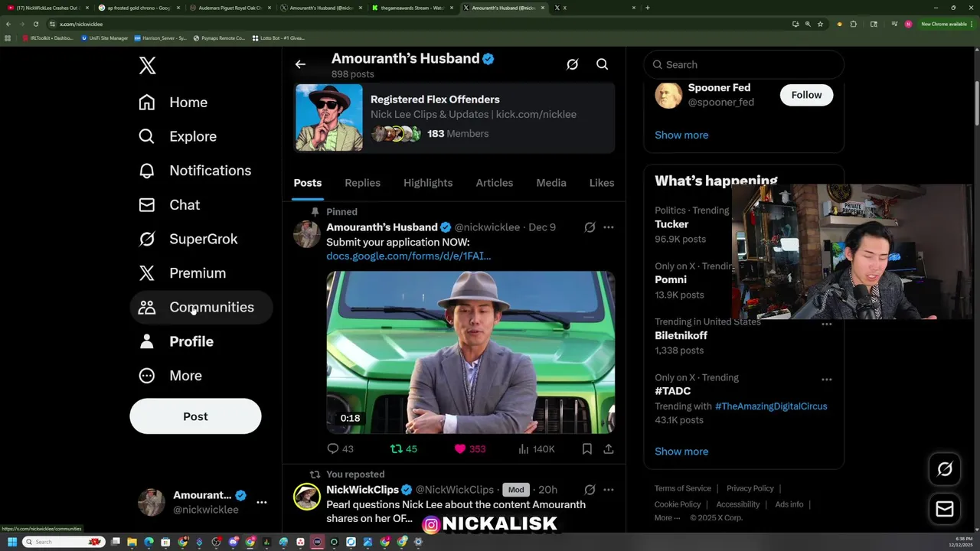Switch to the Articles tab
This screenshot has width=980, height=551.
(x=494, y=183)
